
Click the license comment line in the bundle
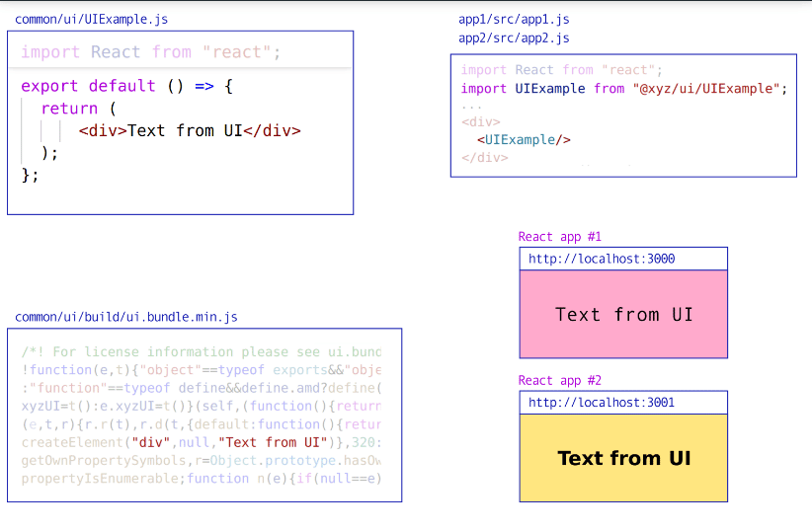pos(202,352)
